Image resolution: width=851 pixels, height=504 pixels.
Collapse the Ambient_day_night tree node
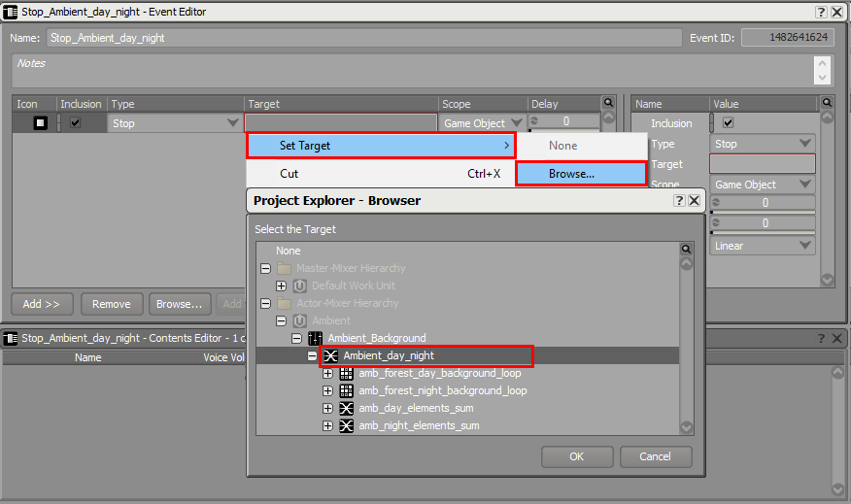click(x=313, y=355)
